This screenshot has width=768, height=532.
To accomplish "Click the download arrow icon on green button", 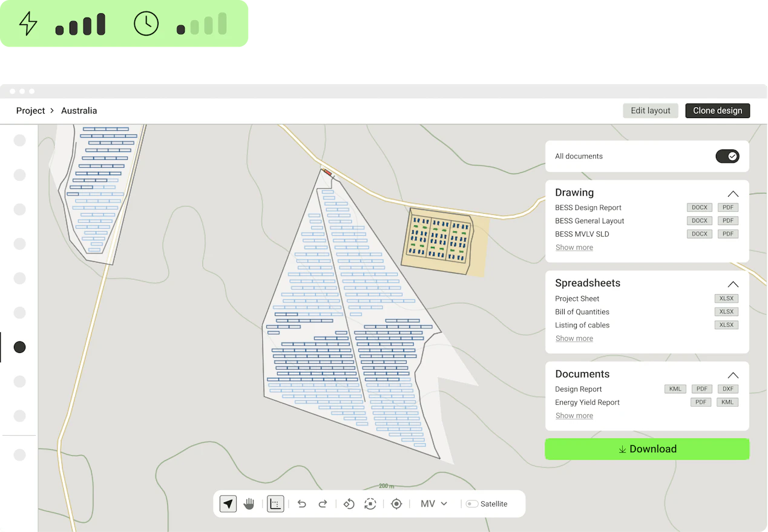I will click(x=622, y=449).
